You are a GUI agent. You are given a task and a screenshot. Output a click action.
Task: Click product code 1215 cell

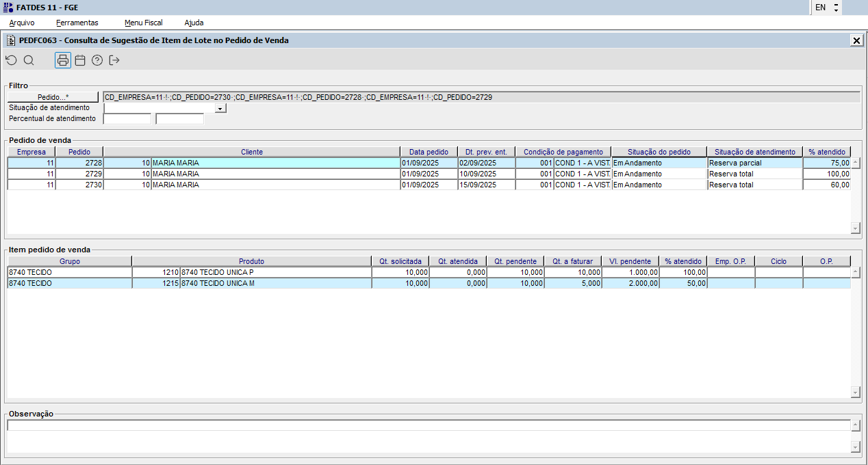pyautogui.click(x=156, y=283)
